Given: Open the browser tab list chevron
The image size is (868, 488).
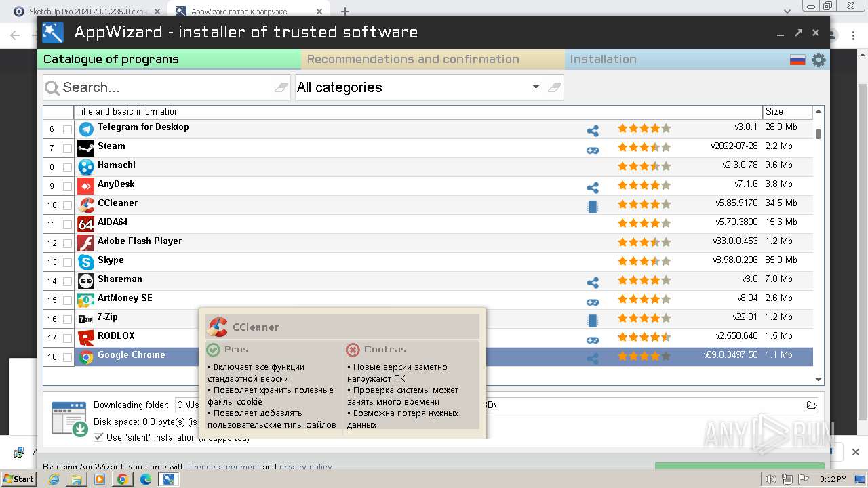Looking at the screenshot, I should click(x=787, y=12).
